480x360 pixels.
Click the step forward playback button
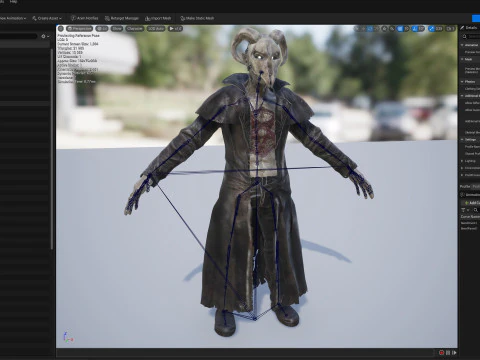click(x=454, y=352)
